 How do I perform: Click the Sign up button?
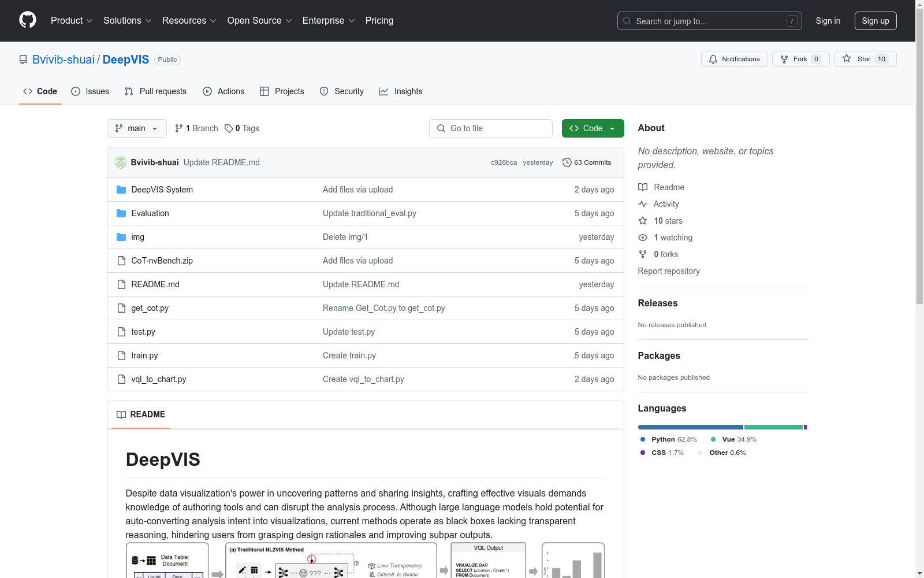(x=875, y=21)
